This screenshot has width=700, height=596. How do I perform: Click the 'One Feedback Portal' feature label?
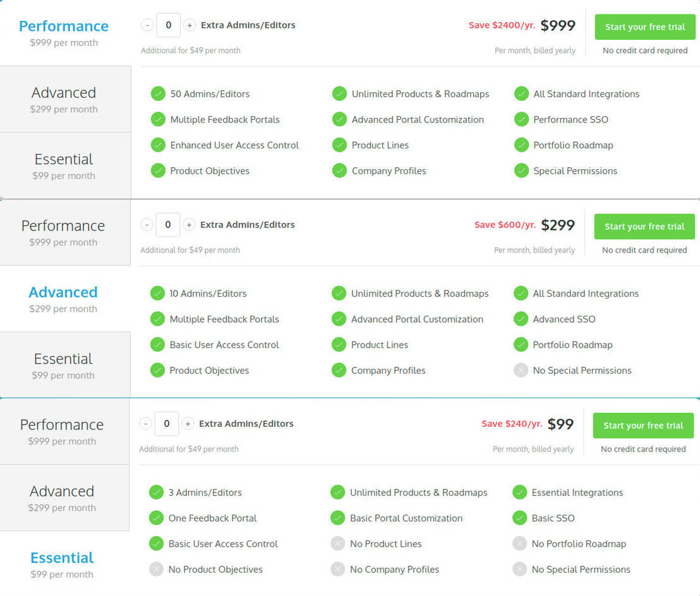212,518
